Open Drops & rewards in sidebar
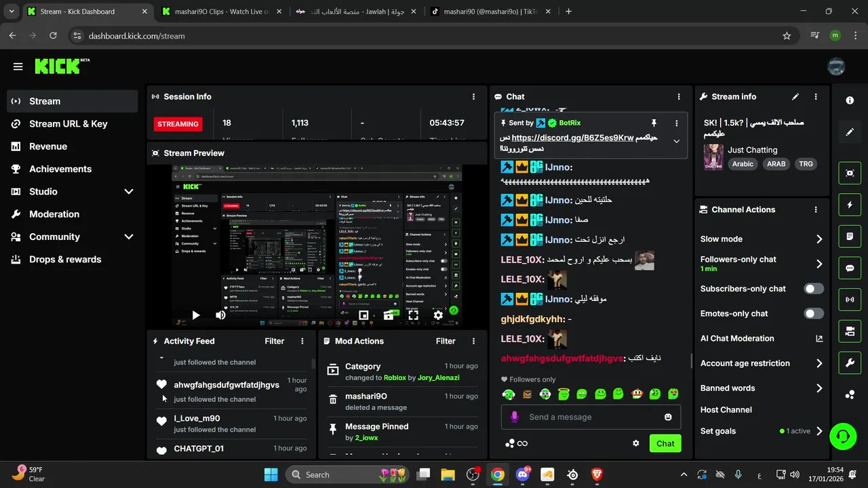 [x=72, y=260]
